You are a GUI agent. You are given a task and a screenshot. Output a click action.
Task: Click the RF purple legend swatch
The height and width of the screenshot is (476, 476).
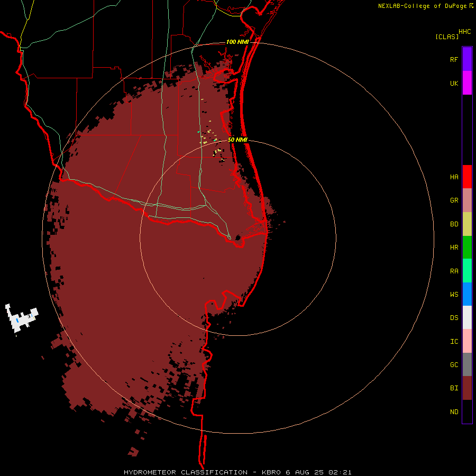[x=467, y=59]
